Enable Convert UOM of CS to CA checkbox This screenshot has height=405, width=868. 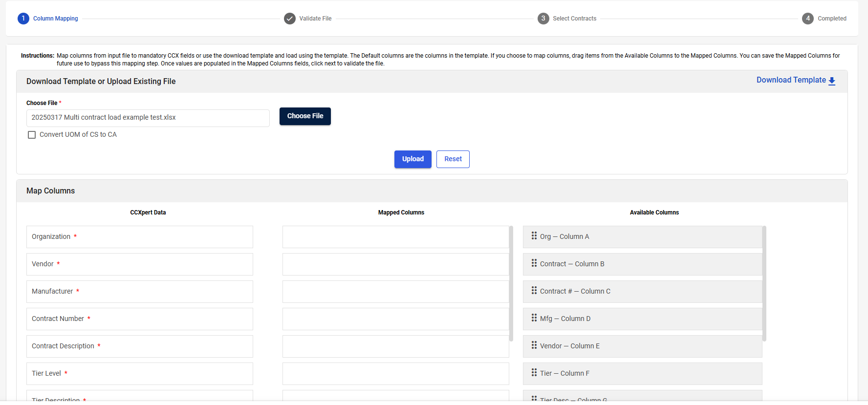(x=32, y=135)
